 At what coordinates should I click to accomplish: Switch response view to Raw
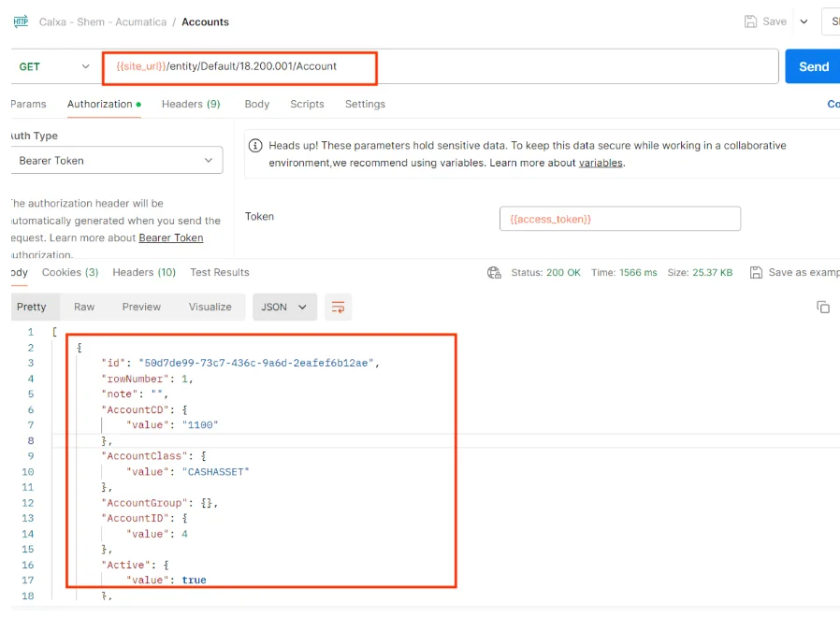pyautogui.click(x=83, y=307)
